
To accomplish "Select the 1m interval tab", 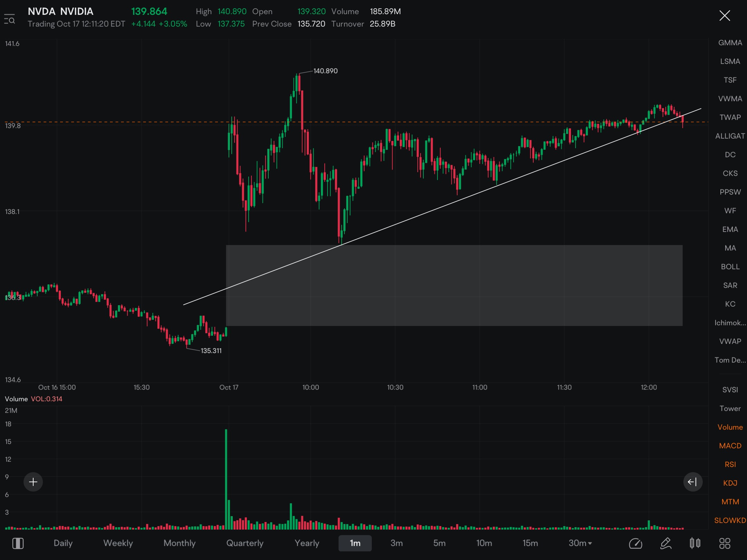I will pyautogui.click(x=355, y=543).
